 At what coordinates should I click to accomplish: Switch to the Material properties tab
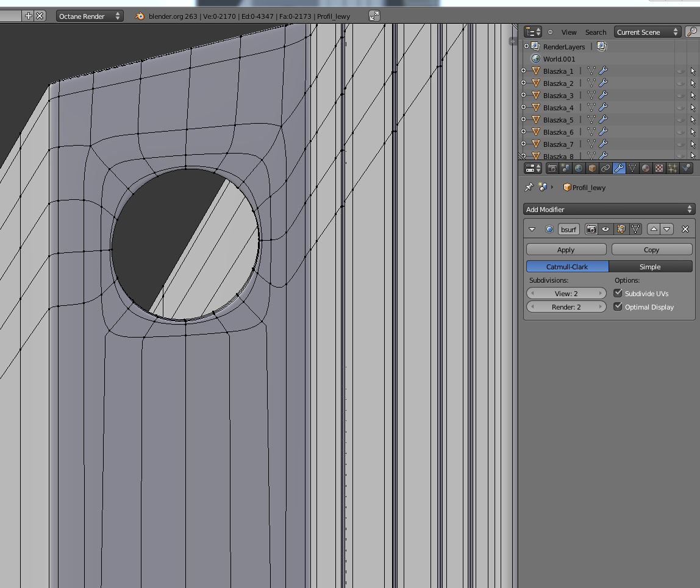[x=646, y=168]
